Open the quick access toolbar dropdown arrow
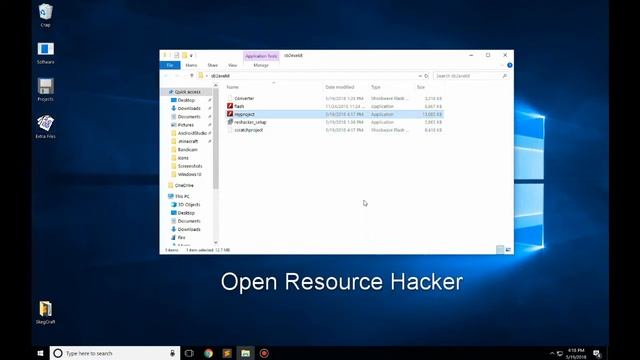Screen dimensions: 640x360 (x=191, y=56)
